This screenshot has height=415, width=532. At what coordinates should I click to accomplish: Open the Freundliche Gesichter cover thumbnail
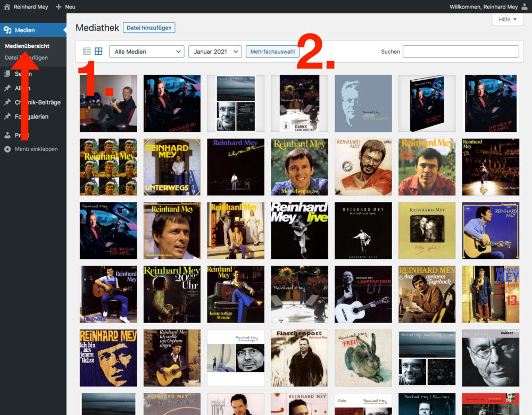[108, 167]
